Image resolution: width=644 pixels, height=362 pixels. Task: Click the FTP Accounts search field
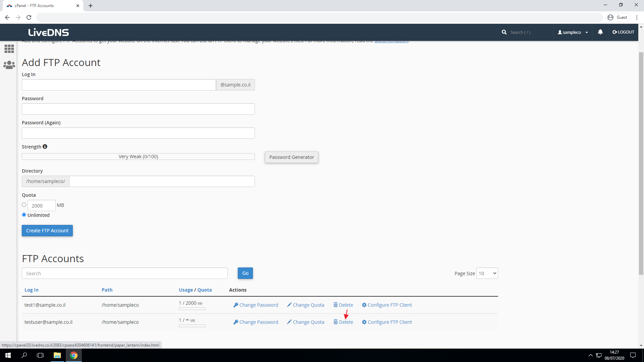point(125,274)
